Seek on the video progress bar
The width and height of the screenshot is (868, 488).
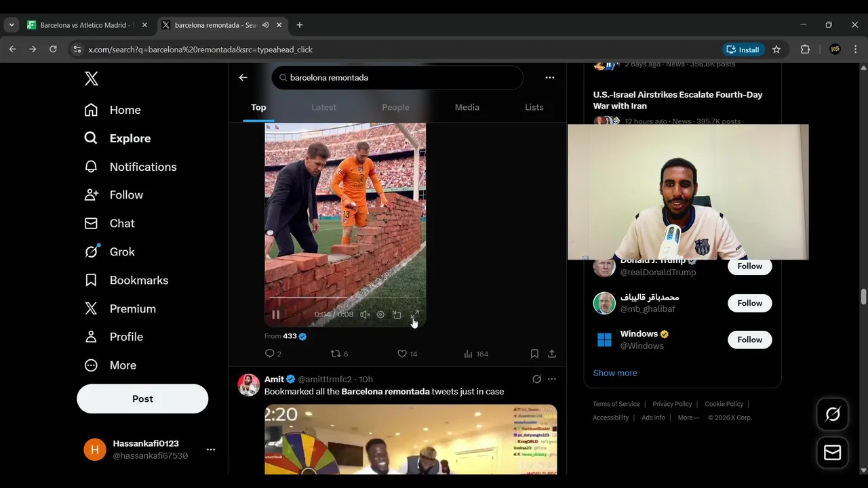[x=345, y=298]
